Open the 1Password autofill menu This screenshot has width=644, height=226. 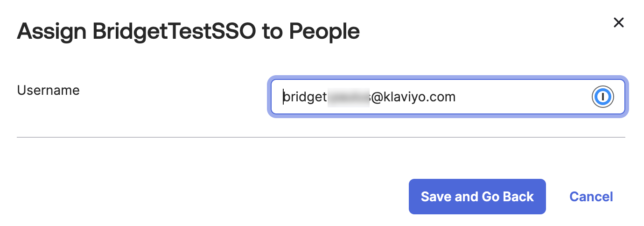pyautogui.click(x=602, y=97)
